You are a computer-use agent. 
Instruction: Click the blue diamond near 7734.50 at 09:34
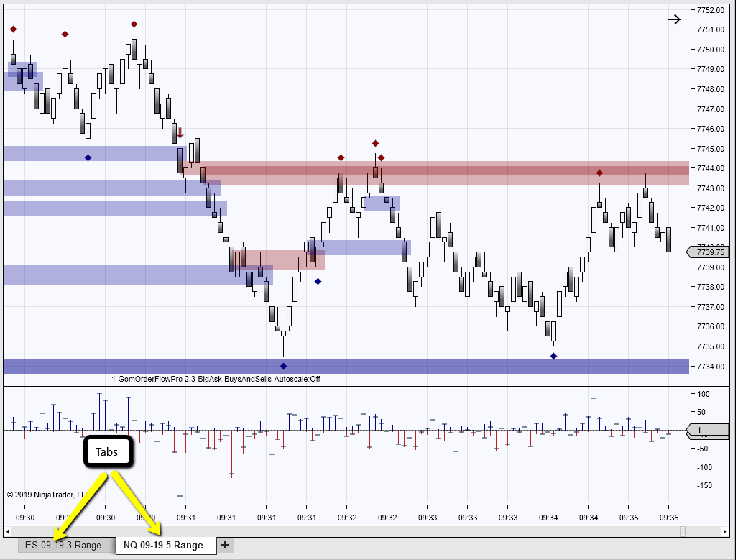pyautogui.click(x=553, y=356)
